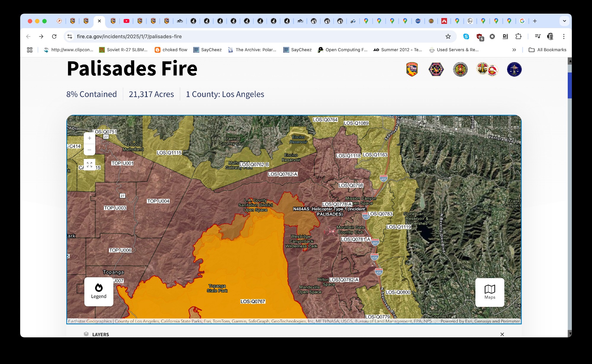Zoom in on the fire map
Screen dimensions: 592x364
[89, 138]
